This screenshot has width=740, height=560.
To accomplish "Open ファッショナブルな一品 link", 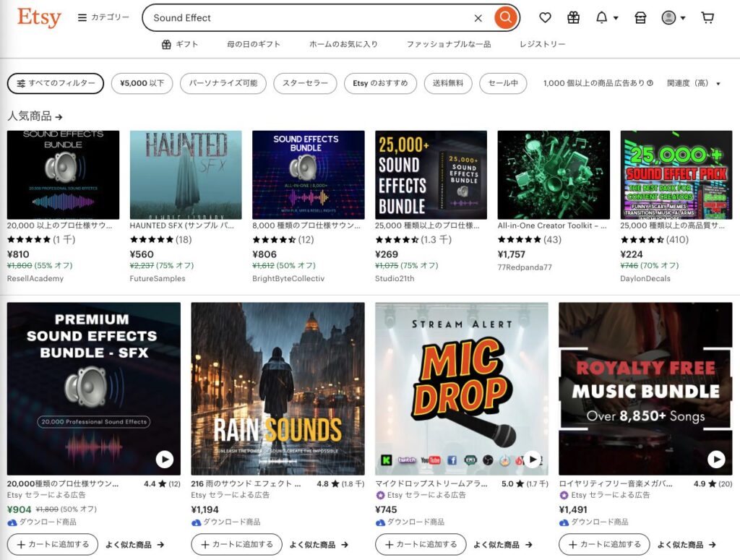I will click(448, 44).
